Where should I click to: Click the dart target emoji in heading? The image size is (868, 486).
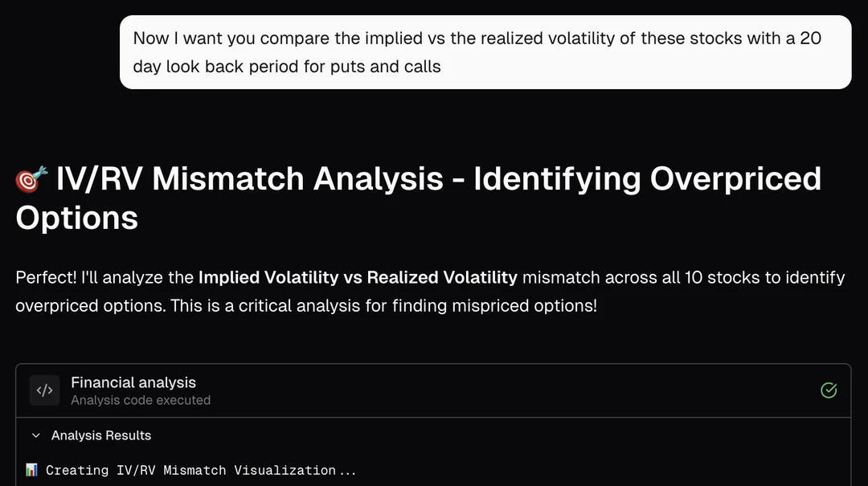pyautogui.click(x=31, y=180)
